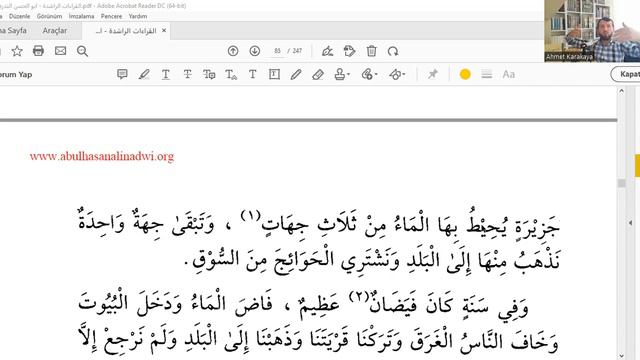Image resolution: width=640 pixels, height=360 pixels.
Task: Select the text box tool
Action: coord(274,74)
